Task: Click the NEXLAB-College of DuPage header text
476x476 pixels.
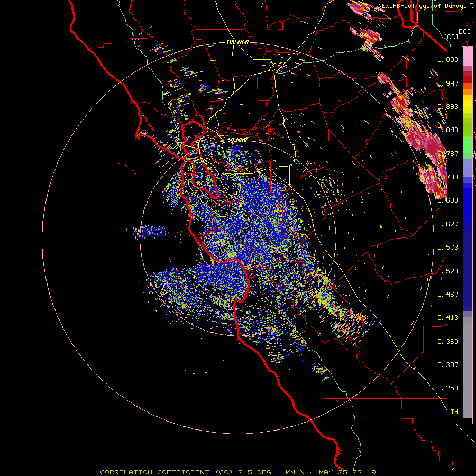Action: pyautogui.click(x=422, y=6)
